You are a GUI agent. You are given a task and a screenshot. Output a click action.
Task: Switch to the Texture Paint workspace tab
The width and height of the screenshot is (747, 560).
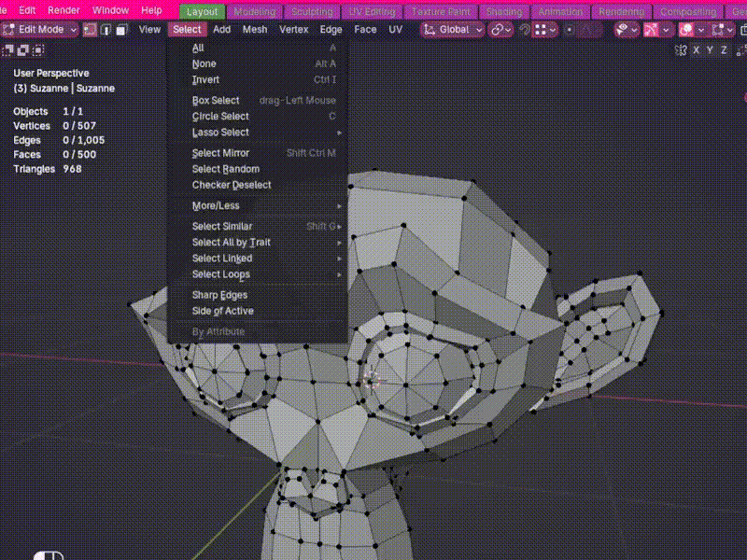point(441,11)
